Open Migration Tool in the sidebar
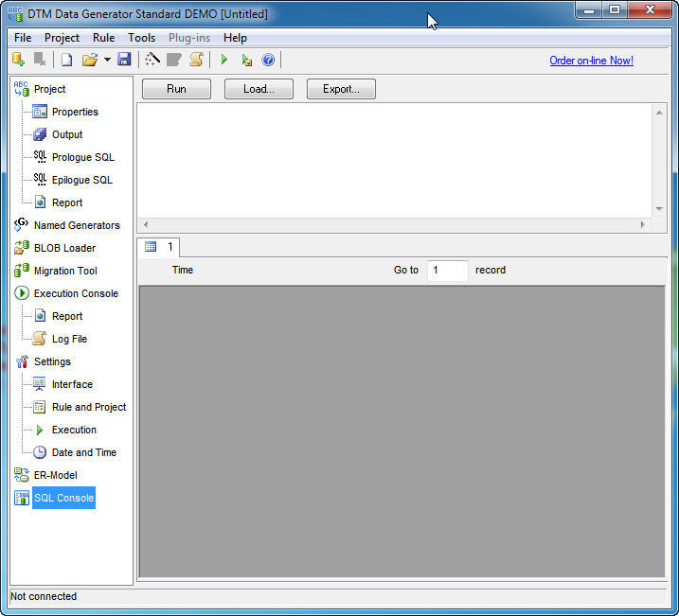Image resolution: width=679 pixels, height=616 pixels. [x=65, y=271]
